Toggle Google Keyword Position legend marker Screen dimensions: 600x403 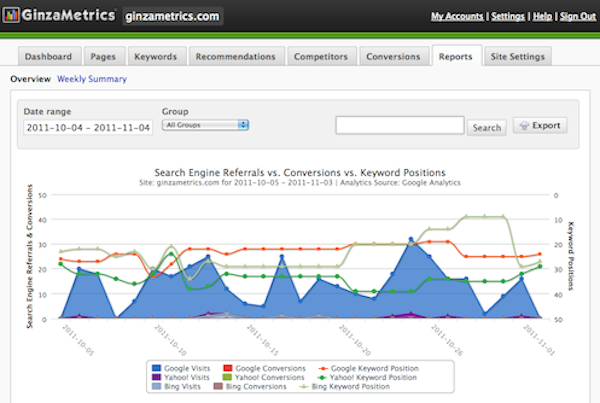click(x=323, y=369)
